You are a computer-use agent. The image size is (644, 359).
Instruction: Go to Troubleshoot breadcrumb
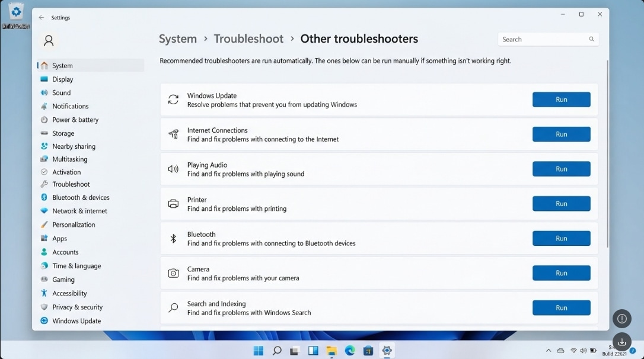248,39
